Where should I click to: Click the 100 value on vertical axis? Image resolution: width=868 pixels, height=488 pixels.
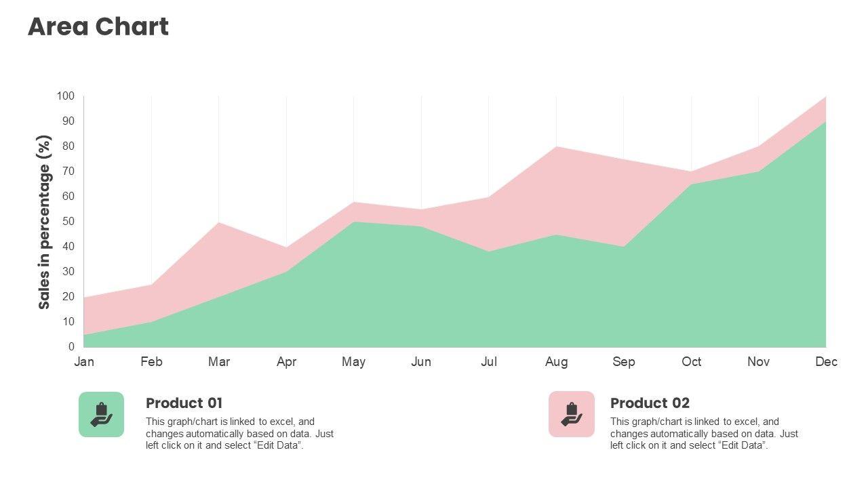65,96
